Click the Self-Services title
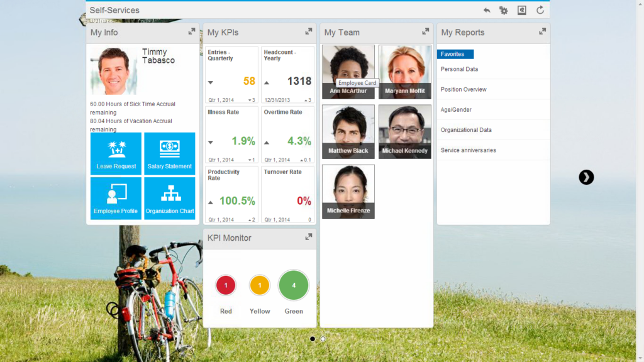 [x=114, y=10]
